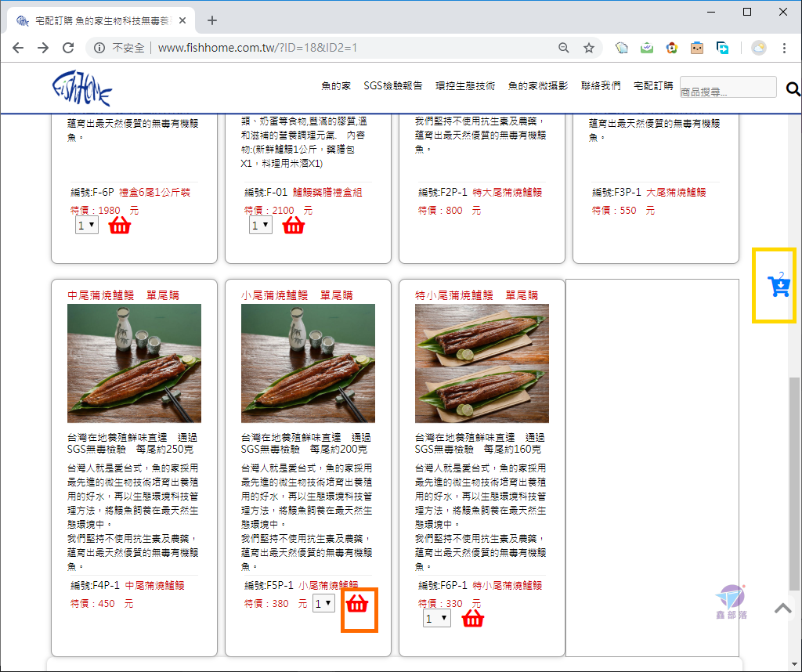Click the colorful flower extension icon

pyautogui.click(x=671, y=48)
